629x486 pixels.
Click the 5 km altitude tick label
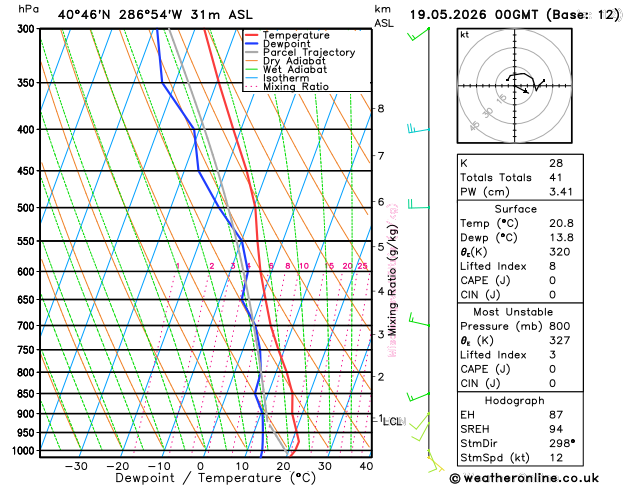click(381, 247)
